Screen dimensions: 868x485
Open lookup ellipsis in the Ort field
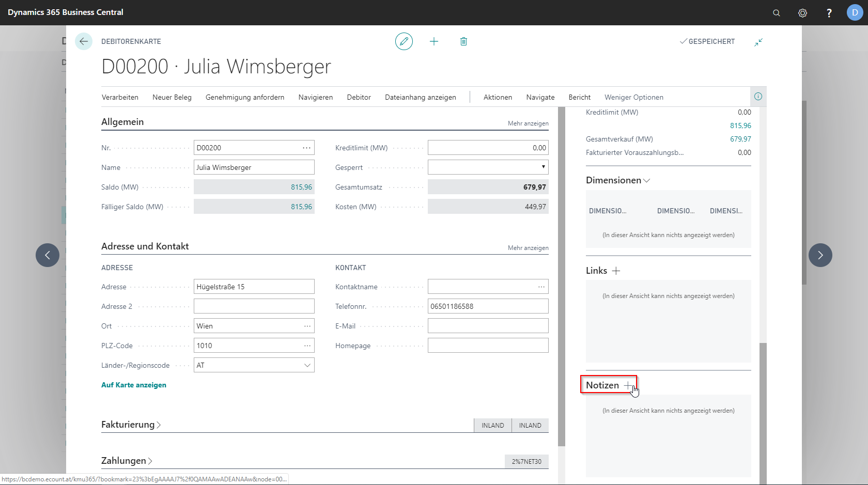(307, 326)
